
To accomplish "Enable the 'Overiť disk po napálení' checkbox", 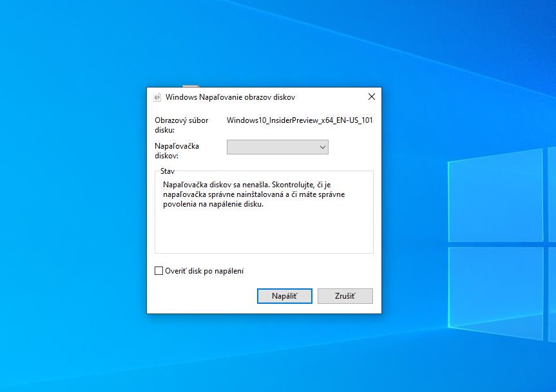I will (159, 271).
